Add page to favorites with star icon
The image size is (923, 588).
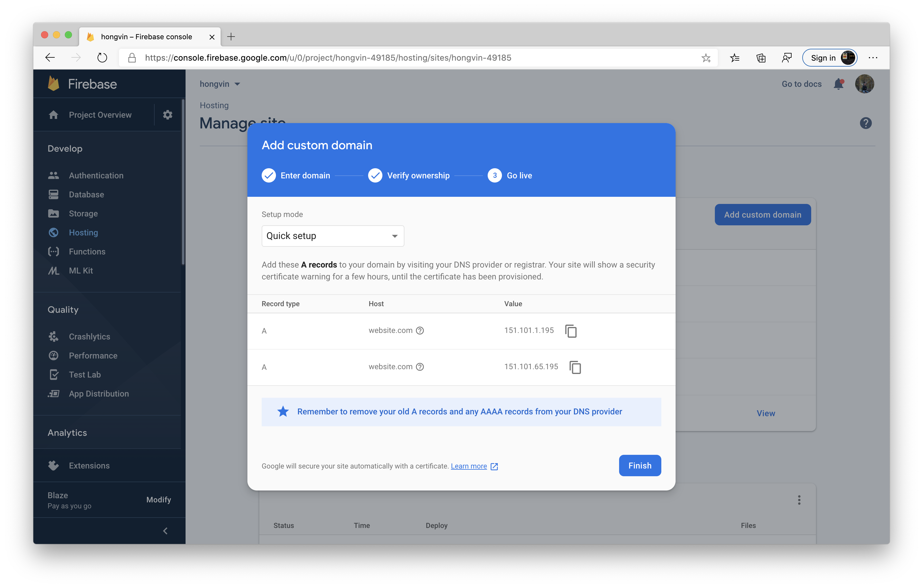click(706, 58)
